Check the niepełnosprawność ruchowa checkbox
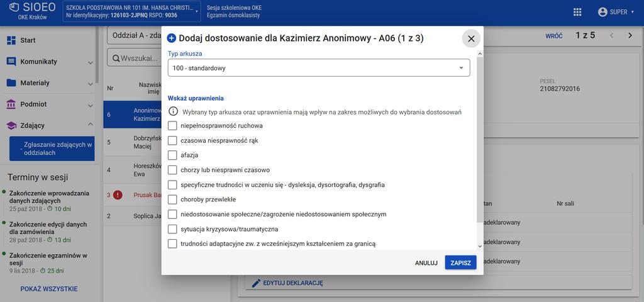Viewport: 644px width, 302px height. (x=172, y=126)
